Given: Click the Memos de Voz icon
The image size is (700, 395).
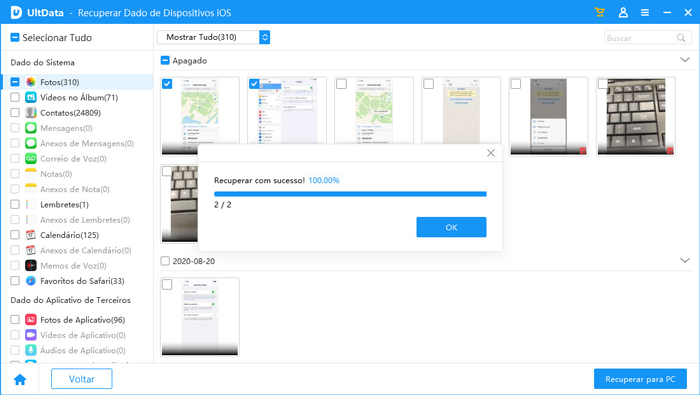Looking at the screenshot, I should tap(31, 266).
